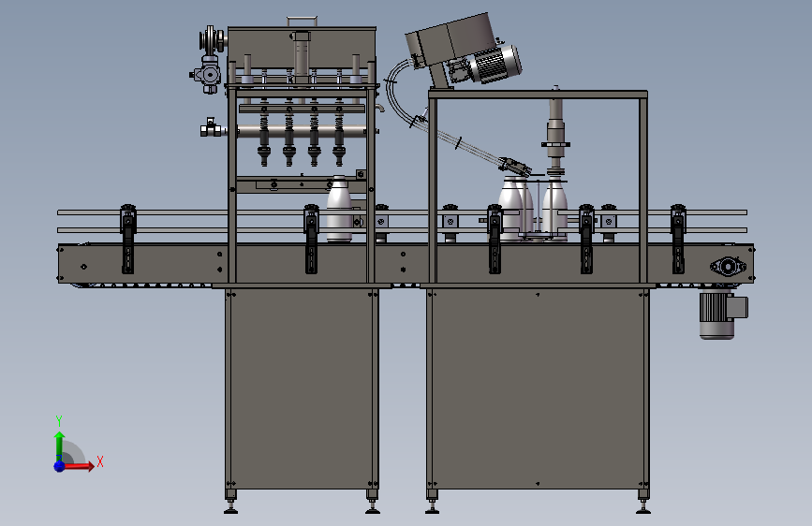812x526 pixels.
Task: Click the blue Z axis ball of triad
Action: point(59,466)
